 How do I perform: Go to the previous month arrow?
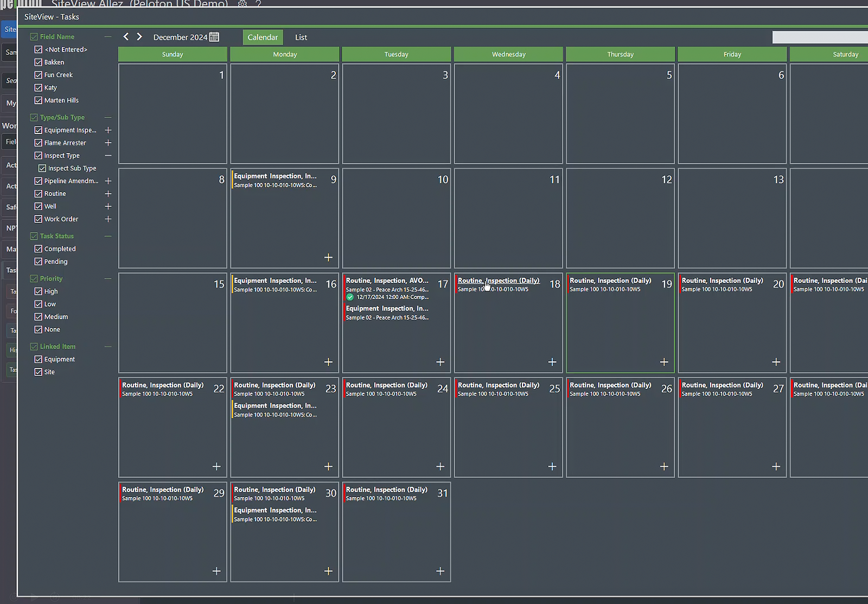pyautogui.click(x=126, y=36)
